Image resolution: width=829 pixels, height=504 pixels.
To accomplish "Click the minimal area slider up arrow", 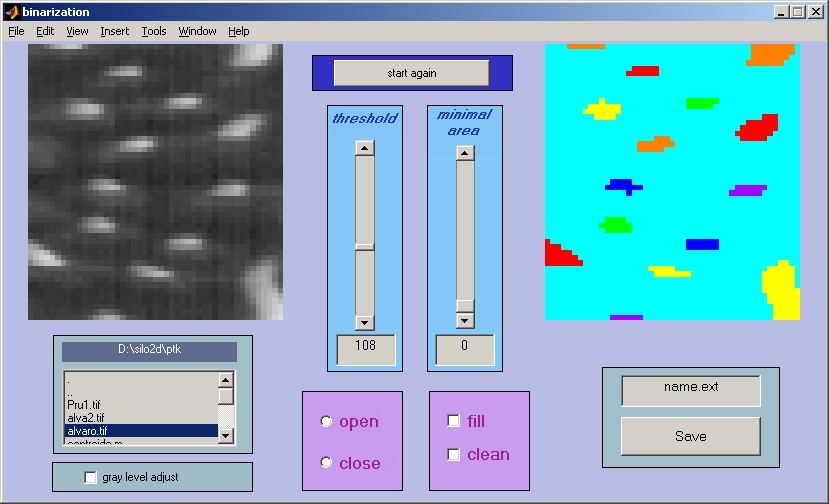I will click(x=465, y=153).
